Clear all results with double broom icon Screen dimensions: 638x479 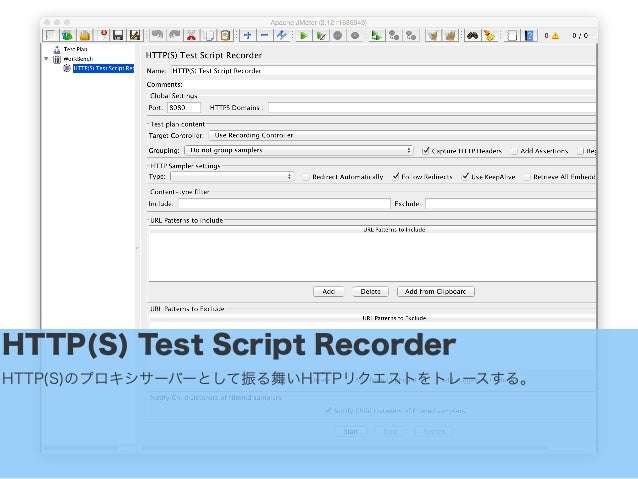[x=450, y=35]
